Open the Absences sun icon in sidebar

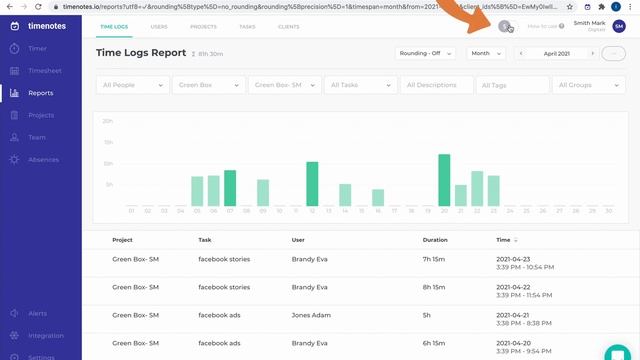(14, 160)
